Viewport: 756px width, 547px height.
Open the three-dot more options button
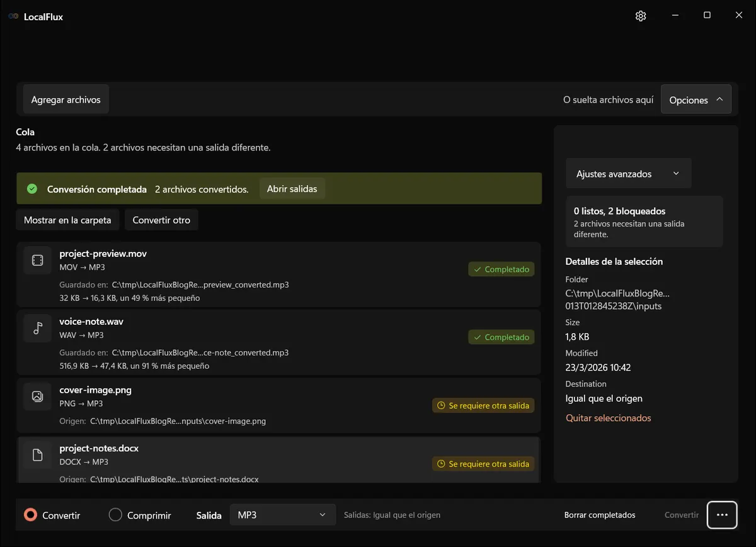(722, 515)
